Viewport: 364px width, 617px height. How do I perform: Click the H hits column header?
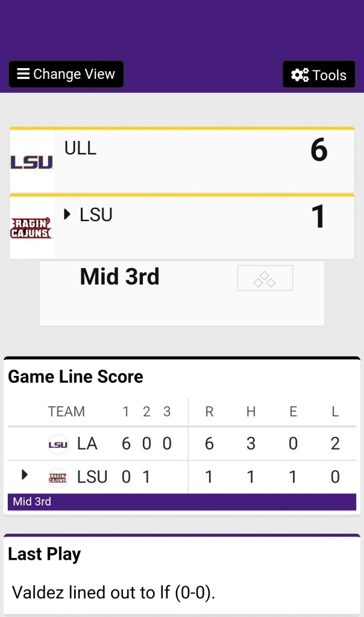[251, 412]
